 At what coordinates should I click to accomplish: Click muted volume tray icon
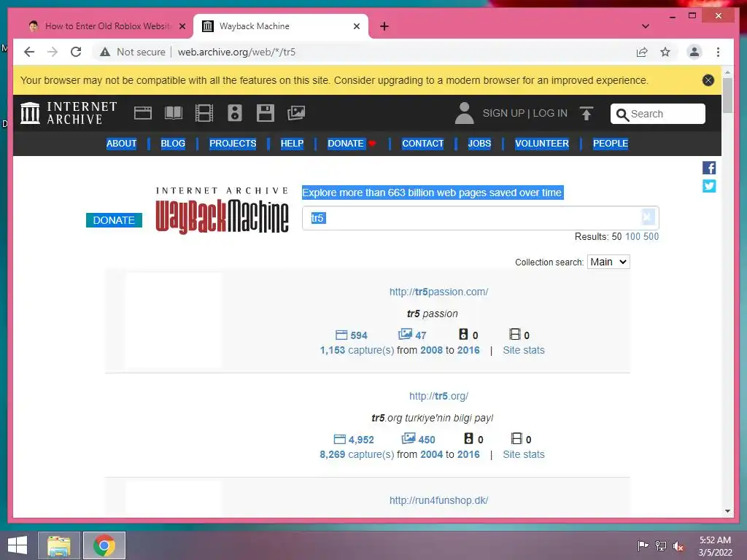pos(678,545)
